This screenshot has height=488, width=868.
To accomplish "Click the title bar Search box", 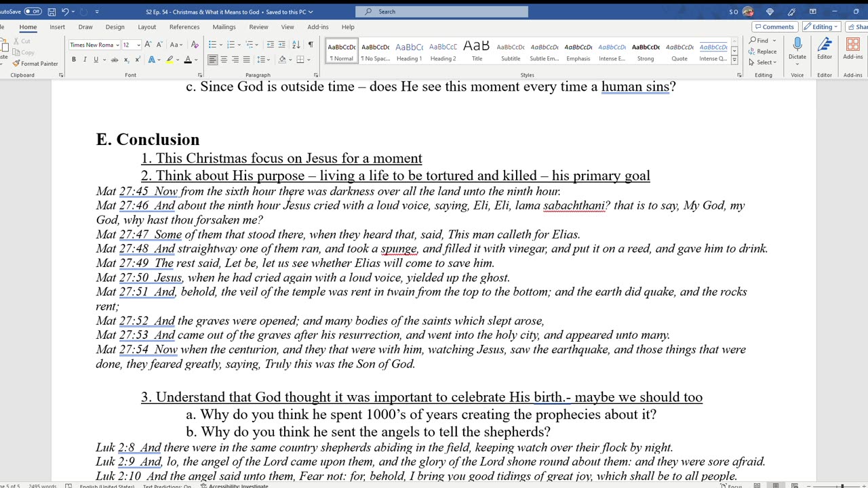I will [442, 12].
